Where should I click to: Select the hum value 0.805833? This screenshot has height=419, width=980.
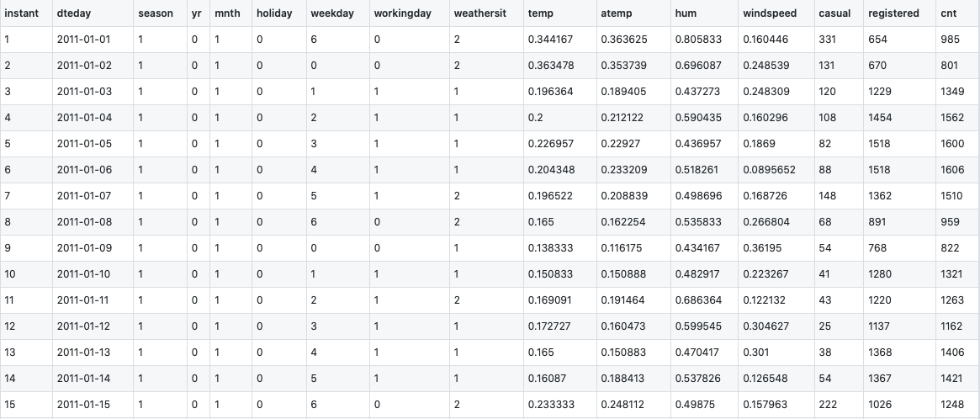[x=697, y=40]
